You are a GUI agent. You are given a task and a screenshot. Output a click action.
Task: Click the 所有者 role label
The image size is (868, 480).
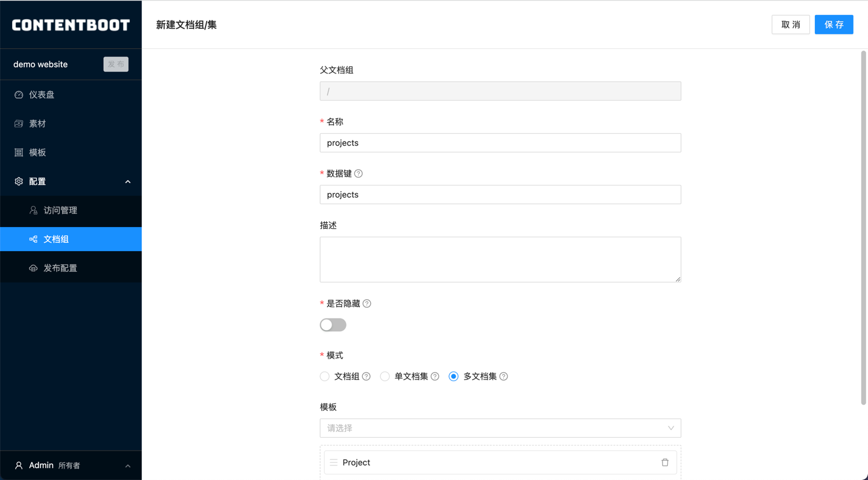(x=69, y=466)
